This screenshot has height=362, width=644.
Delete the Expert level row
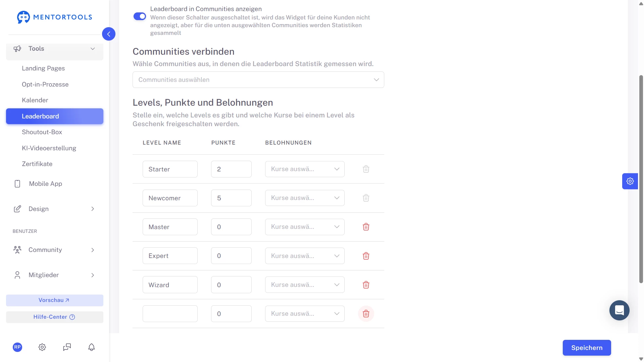[366, 256]
